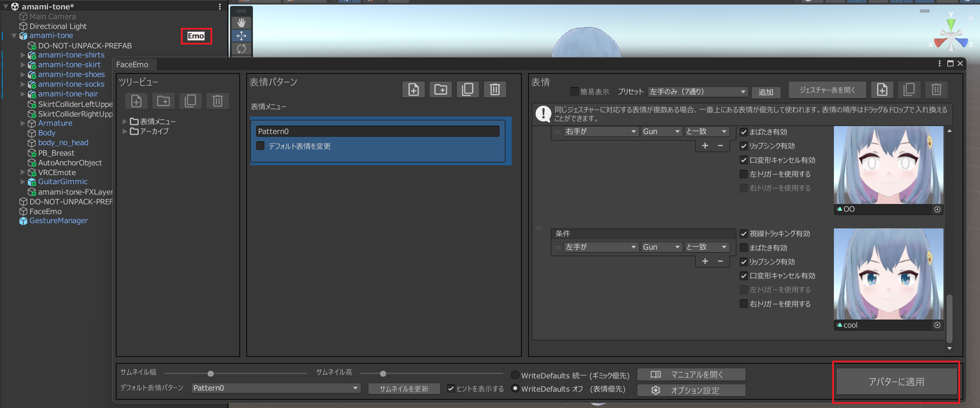Click object picker for OO animation

(x=938, y=209)
